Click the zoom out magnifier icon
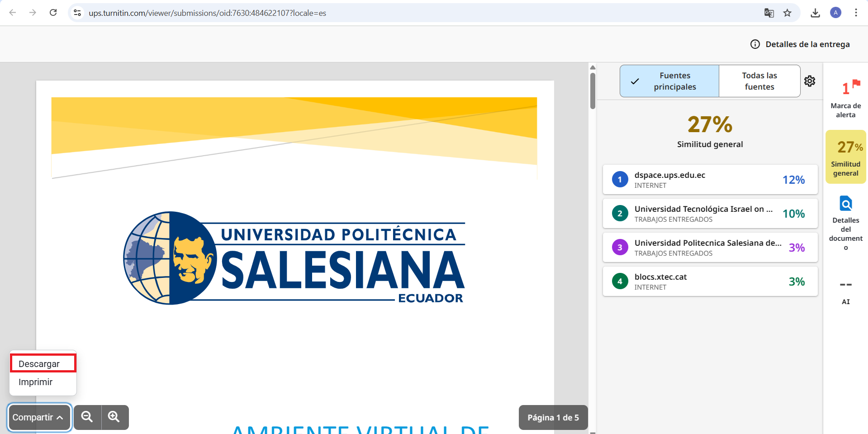Screen dimensions: 868x434 pos(87,417)
